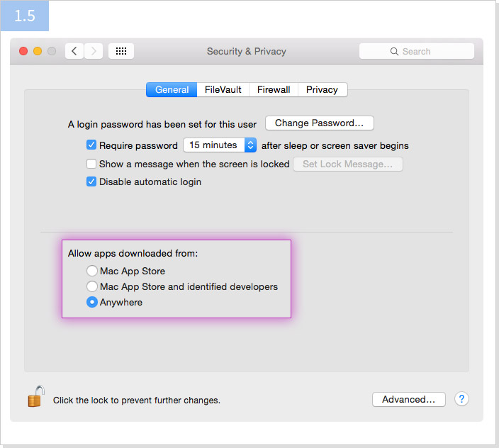499x448 pixels.
Task: Switch to the Privacy tab
Action: pos(322,89)
